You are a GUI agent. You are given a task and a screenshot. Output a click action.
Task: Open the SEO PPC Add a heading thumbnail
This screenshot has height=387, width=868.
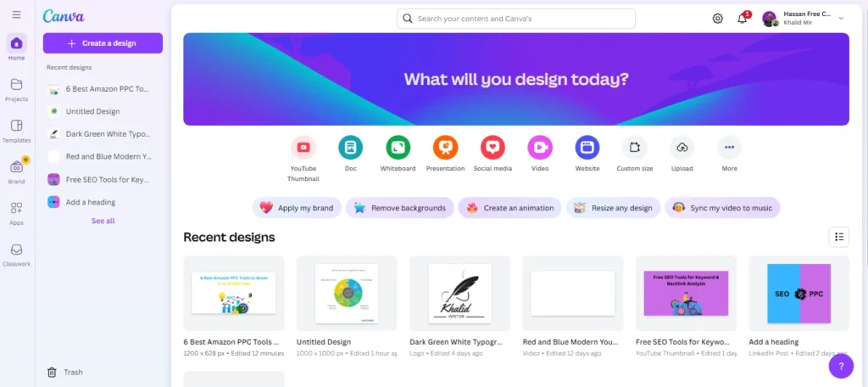(x=798, y=294)
